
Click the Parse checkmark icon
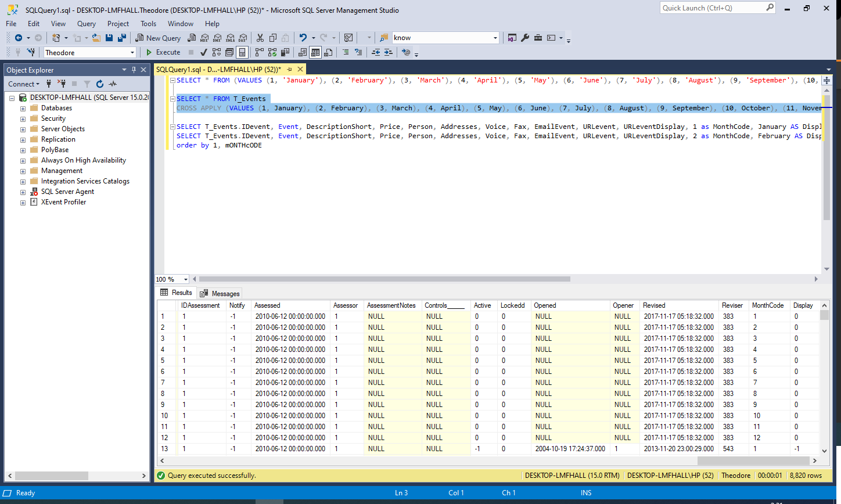click(x=204, y=52)
